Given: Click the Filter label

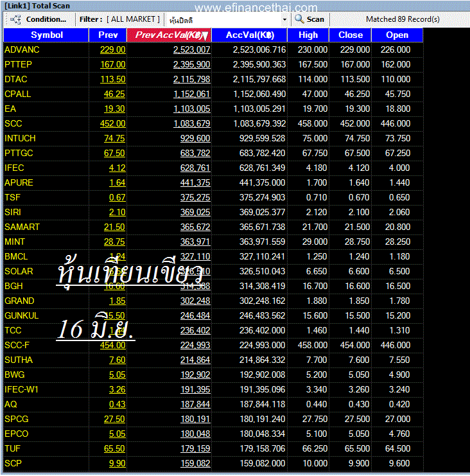Looking at the screenshot, I should 91,19.
